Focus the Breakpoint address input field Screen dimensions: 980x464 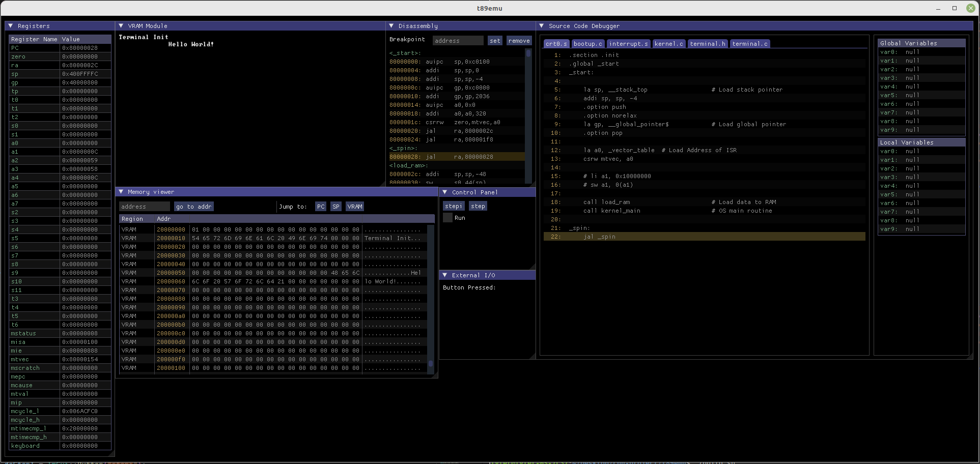coord(458,41)
